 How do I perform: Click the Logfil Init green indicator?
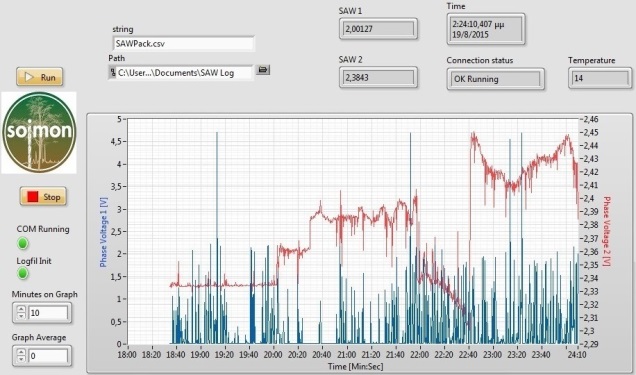coord(23,273)
